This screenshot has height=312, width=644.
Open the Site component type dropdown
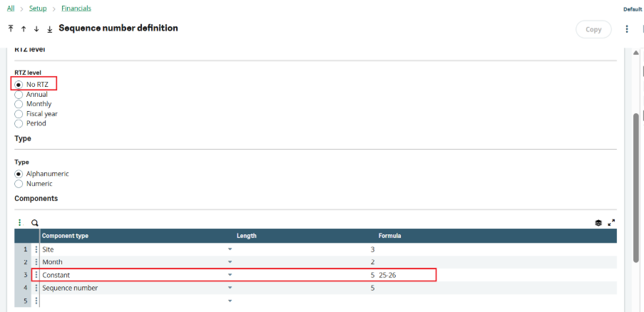coord(230,249)
